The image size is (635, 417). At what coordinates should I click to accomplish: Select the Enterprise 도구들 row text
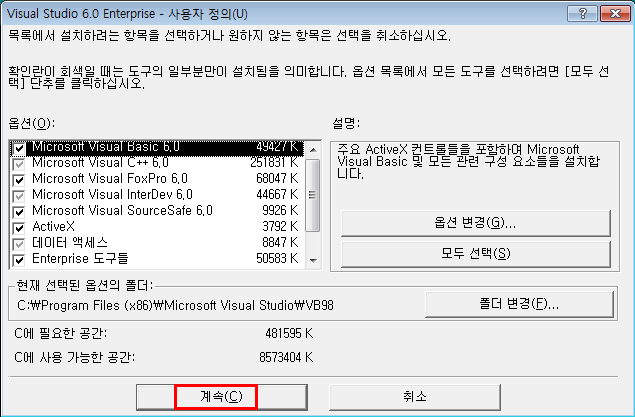[x=80, y=259]
